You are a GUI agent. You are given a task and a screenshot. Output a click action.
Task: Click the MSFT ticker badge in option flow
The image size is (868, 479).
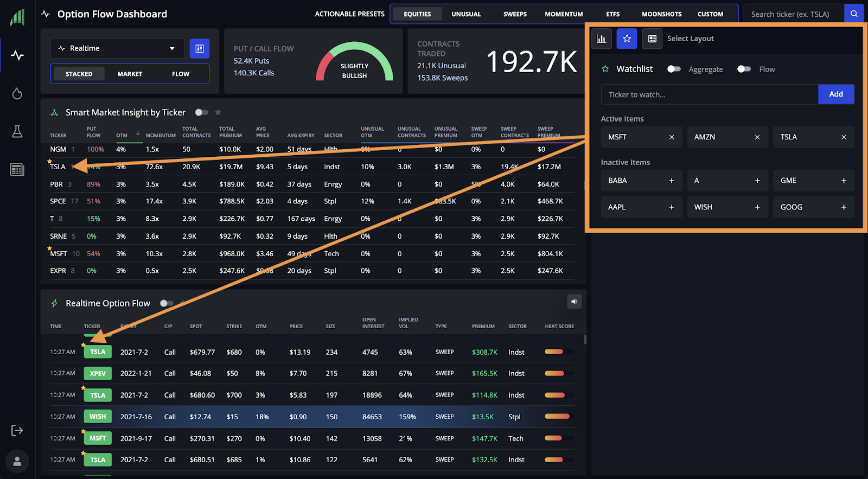pyautogui.click(x=98, y=438)
